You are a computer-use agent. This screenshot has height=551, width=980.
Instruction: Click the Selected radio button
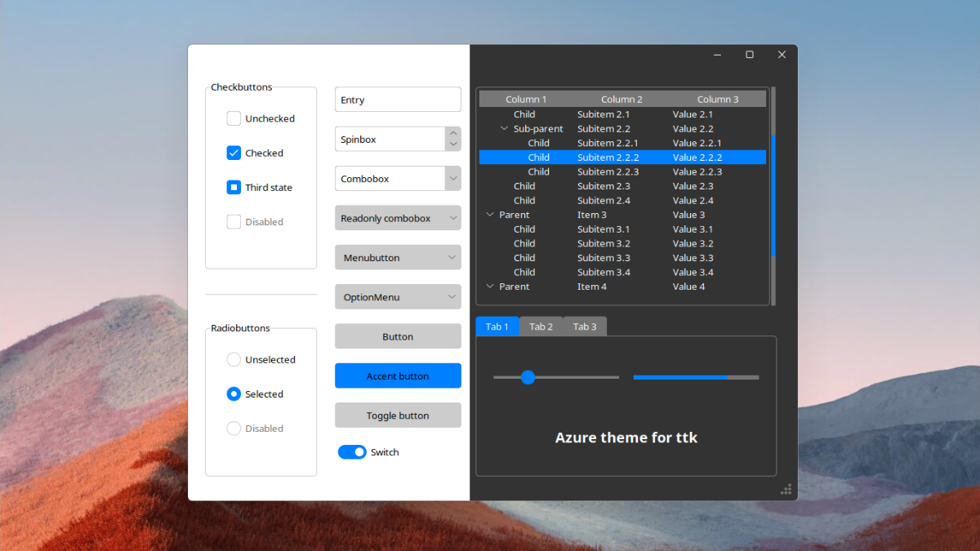coord(234,393)
